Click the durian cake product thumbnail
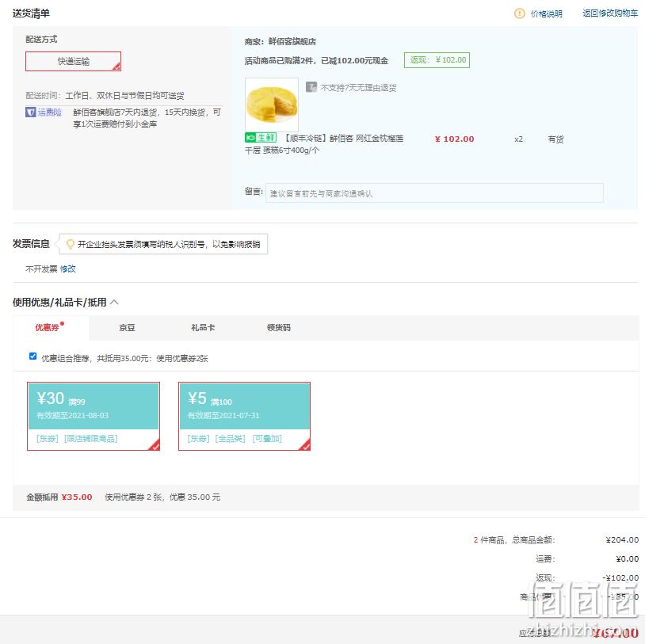645x644 pixels. [272, 105]
